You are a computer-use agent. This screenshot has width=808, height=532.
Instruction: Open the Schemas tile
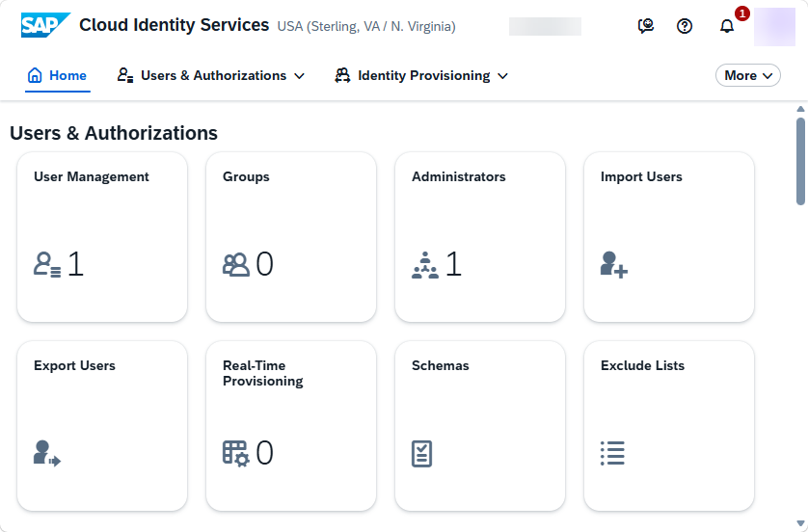(480, 426)
